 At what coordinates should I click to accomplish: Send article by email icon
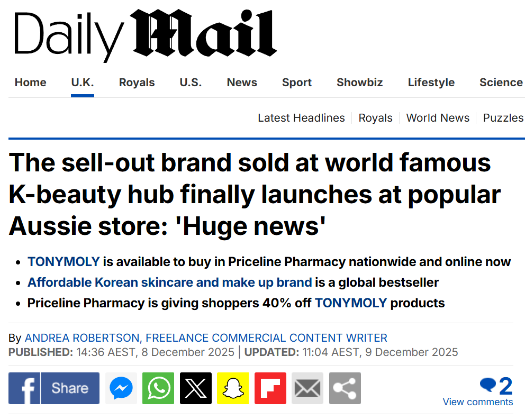point(307,388)
